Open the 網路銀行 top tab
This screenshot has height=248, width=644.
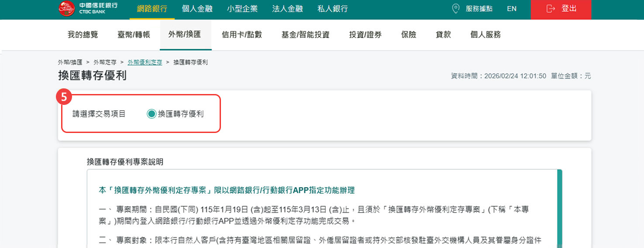tap(152, 9)
